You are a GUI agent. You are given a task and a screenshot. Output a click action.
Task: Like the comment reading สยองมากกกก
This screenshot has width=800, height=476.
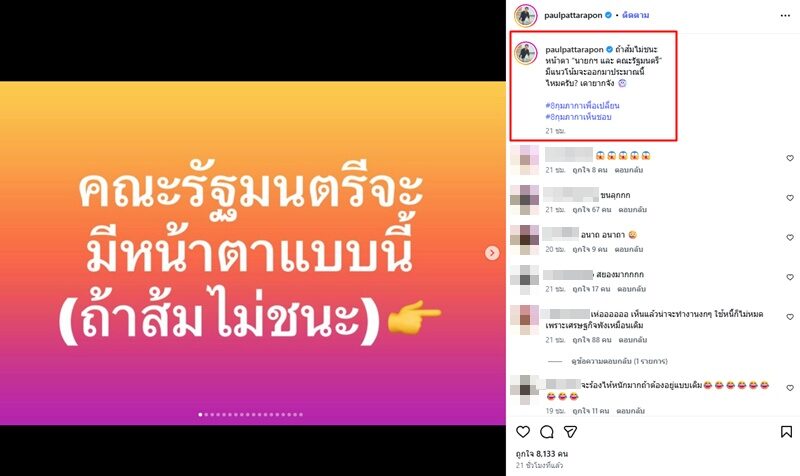click(790, 277)
